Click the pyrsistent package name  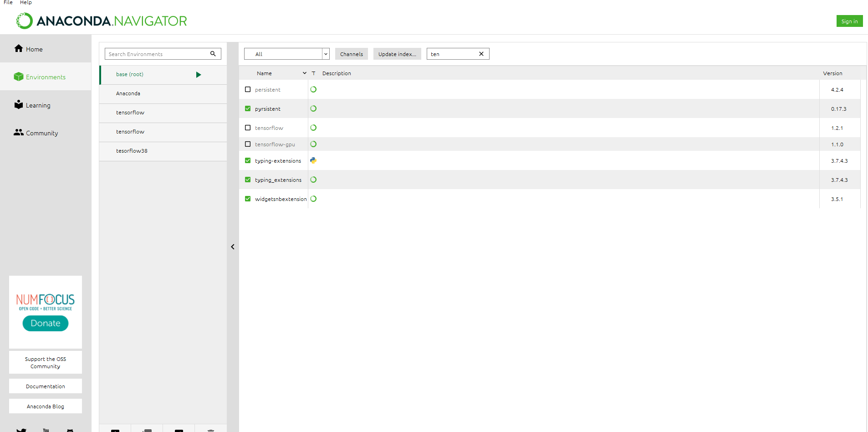[268, 109]
